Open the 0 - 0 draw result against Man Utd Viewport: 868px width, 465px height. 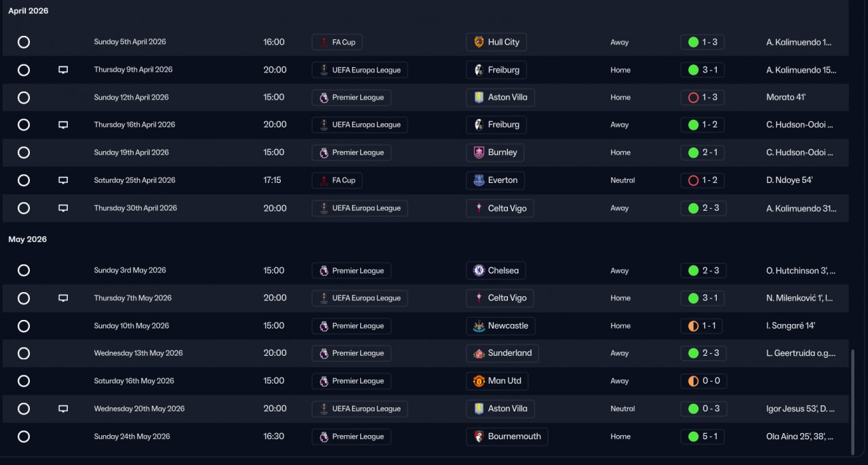click(703, 381)
